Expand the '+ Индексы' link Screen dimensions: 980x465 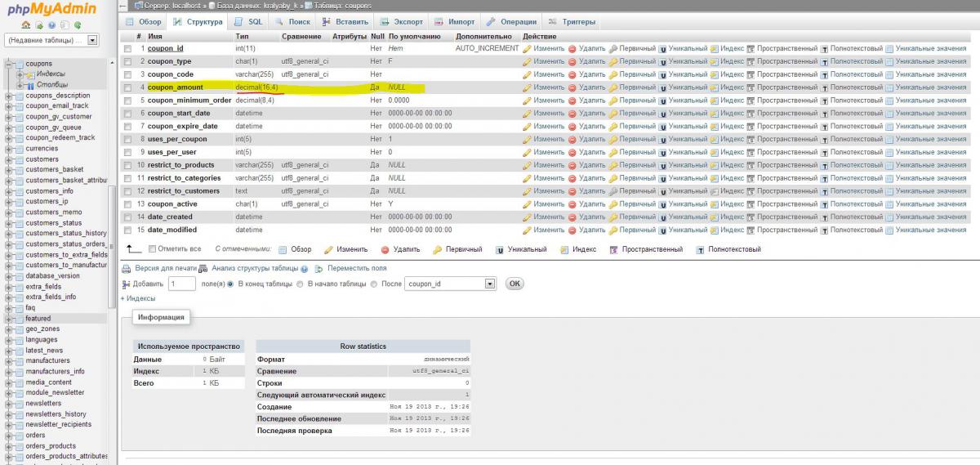pyautogui.click(x=138, y=298)
